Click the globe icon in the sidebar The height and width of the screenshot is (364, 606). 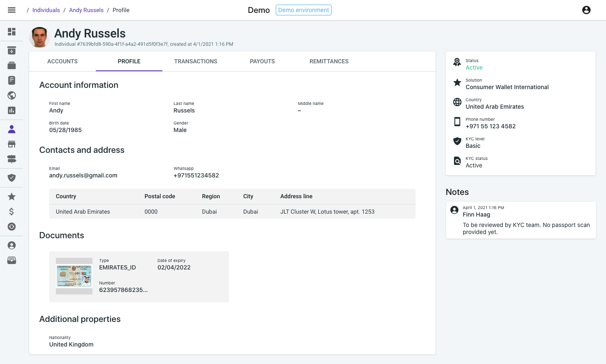12,95
